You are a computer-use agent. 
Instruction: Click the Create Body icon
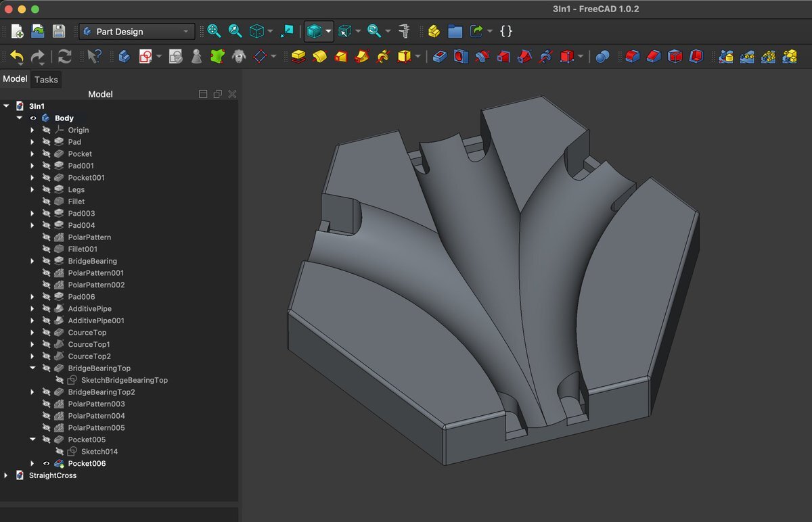coord(125,57)
